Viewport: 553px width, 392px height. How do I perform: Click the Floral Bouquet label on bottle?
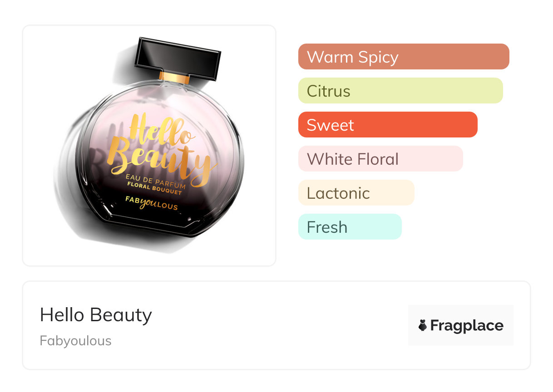[x=154, y=188]
